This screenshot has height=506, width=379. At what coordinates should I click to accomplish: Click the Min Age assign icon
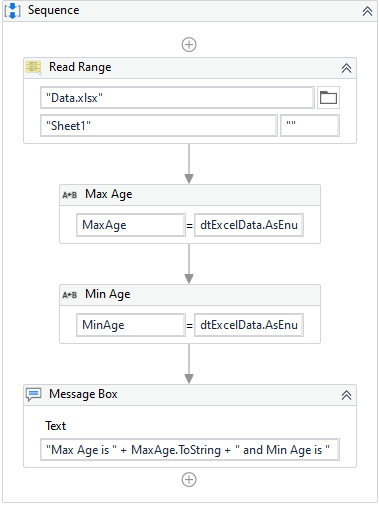tap(69, 295)
